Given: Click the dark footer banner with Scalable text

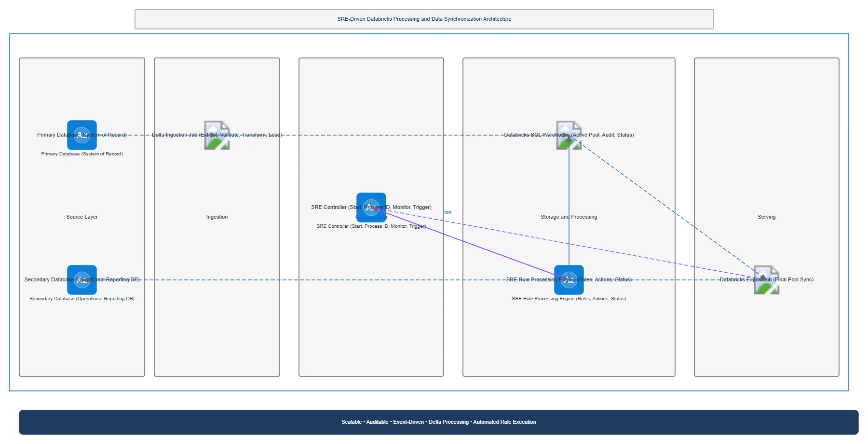Looking at the screenshot, I should tap(439, 422).
